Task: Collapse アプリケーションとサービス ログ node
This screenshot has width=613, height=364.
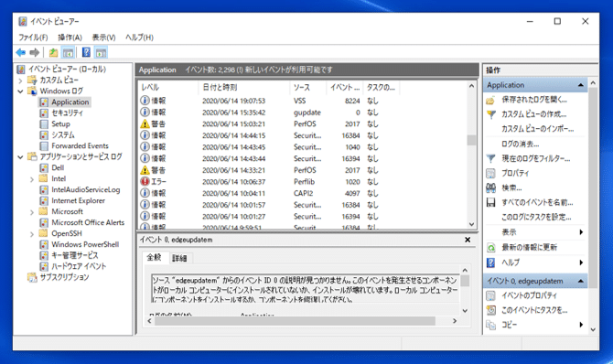Action: click(21, 157)
